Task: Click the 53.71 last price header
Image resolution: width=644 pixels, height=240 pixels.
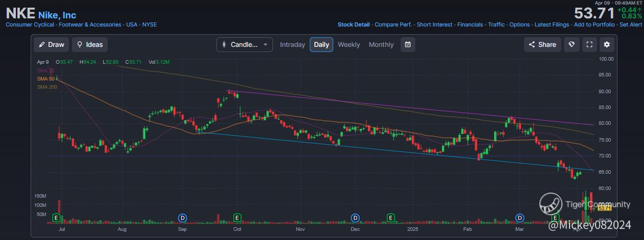Action: [595, 13]
